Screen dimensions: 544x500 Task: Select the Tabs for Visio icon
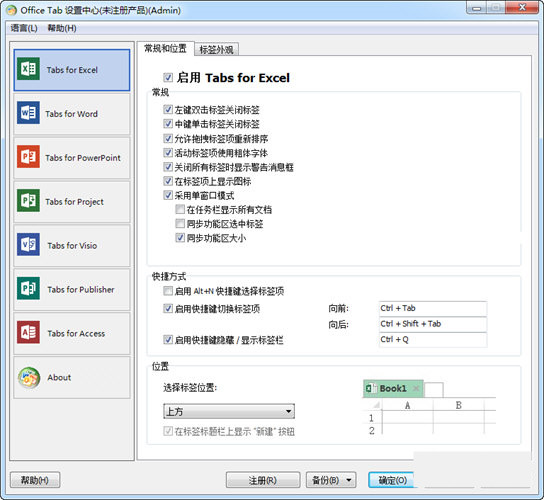[28, 245]
